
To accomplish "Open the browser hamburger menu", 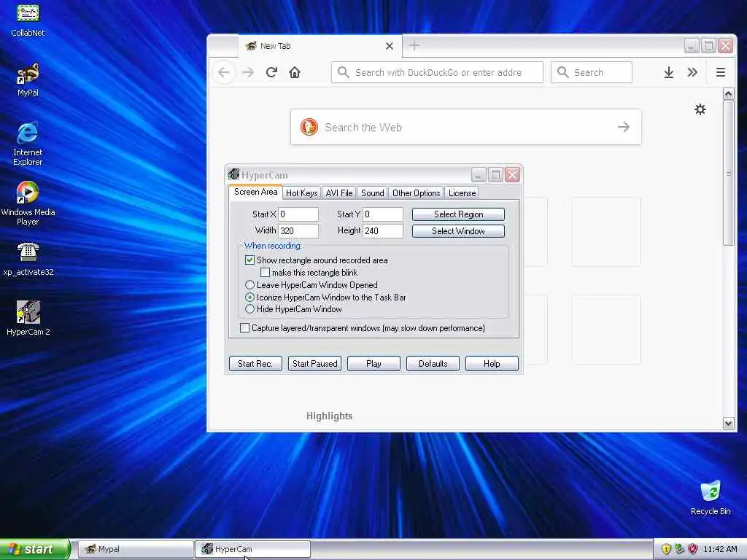I will click(x=720, y=72).
